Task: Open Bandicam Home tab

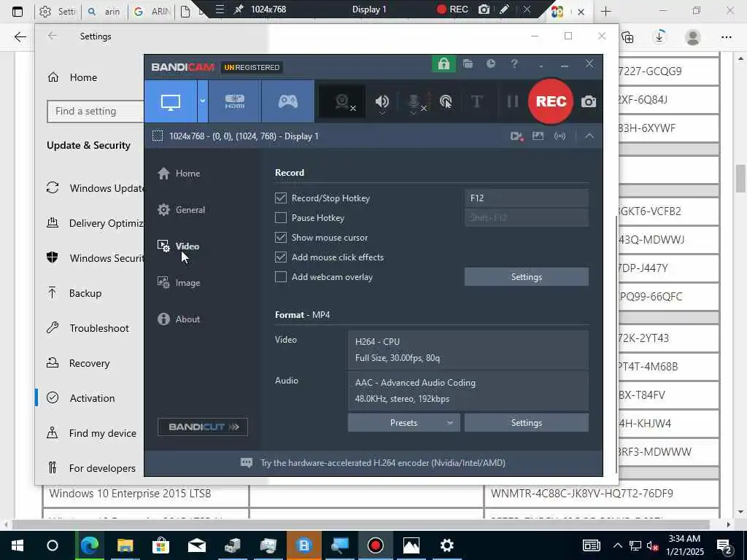Action: tap(179, 174)
